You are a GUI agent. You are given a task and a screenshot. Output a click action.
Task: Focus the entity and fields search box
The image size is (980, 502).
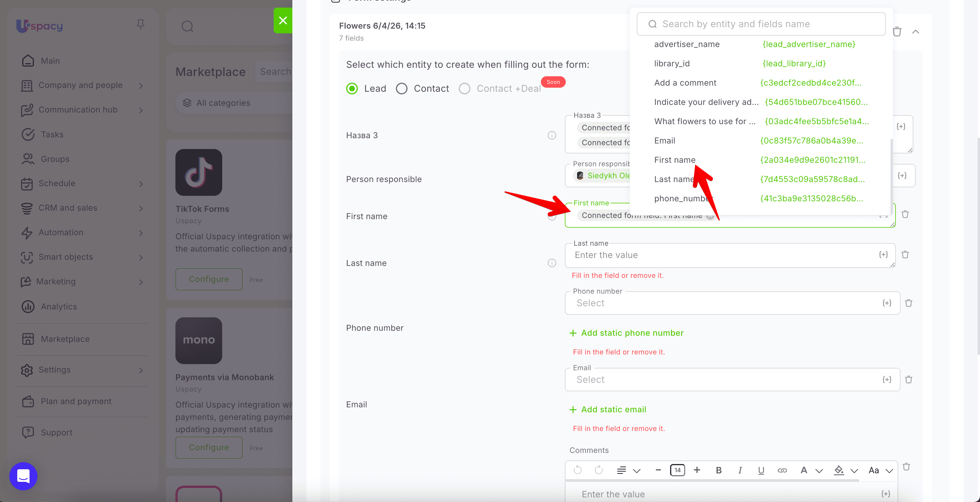(x=761, y=24)
